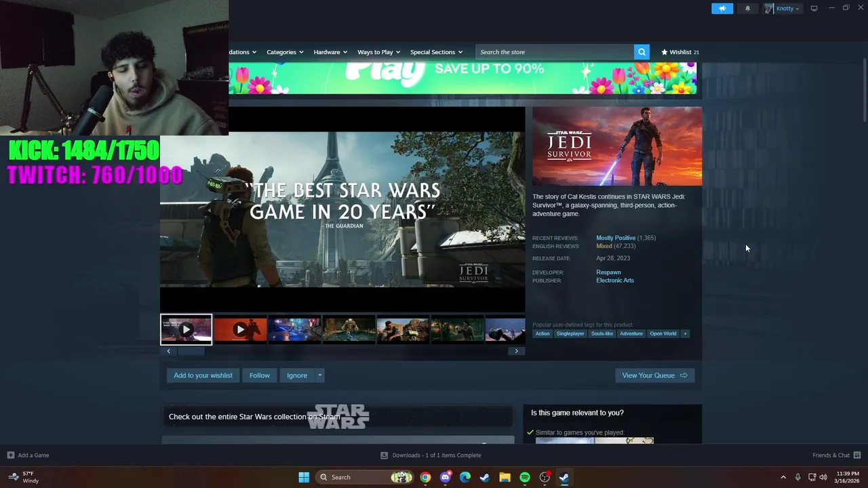Open the Electronic Arts publisher link
The image size is (868, 488).
615,281
